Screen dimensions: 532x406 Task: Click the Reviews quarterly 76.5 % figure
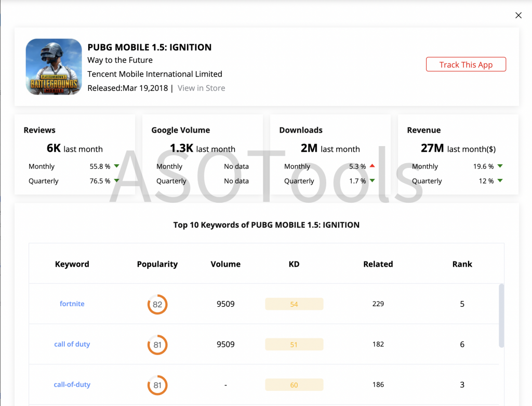[x=100, y=181]
